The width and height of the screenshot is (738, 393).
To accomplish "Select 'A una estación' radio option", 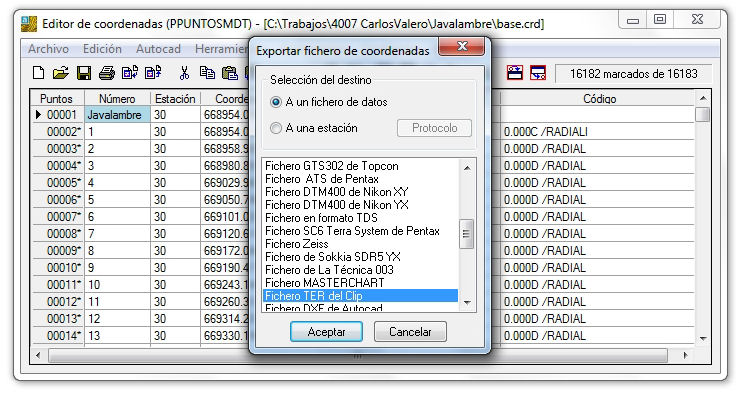I will tap(314, 128).
